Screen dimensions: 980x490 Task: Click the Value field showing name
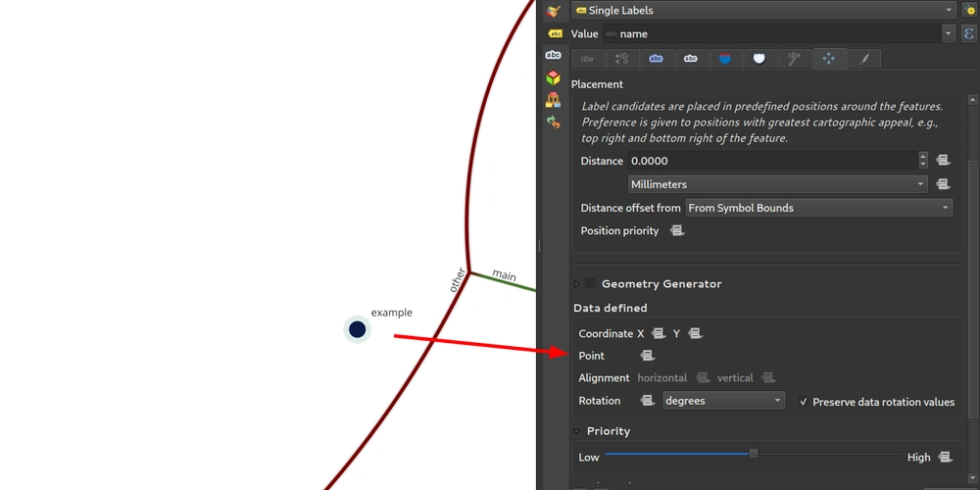(772, 33)
